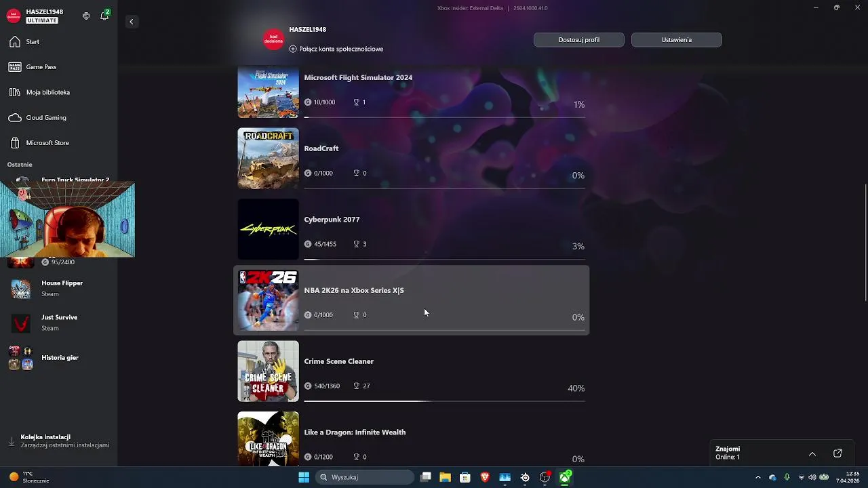Click Microsoft Flight Simulator progress bar
This screenshot has width=868, height=488.
[444, 117]
